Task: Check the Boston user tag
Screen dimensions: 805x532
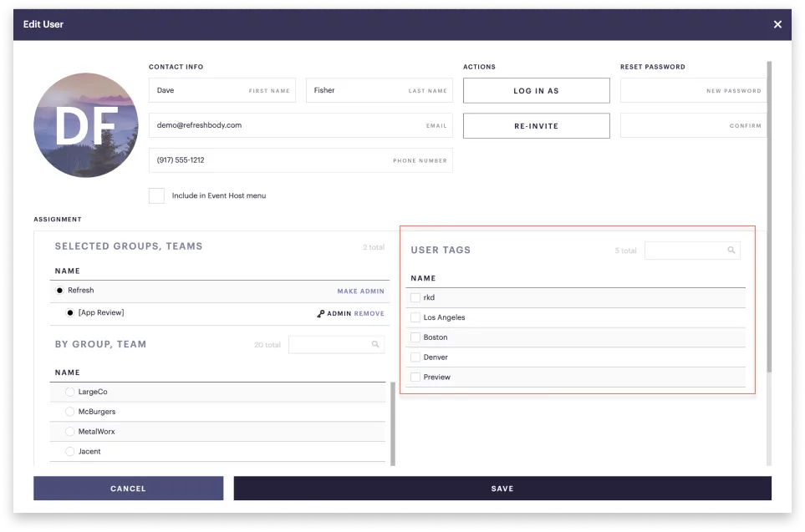Action: (415, 337)
